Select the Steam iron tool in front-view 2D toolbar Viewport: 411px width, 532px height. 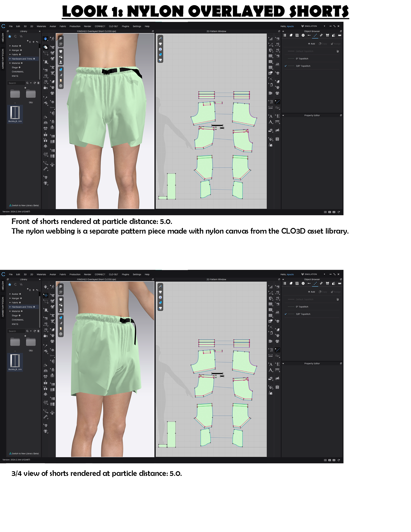pos(277,65)
